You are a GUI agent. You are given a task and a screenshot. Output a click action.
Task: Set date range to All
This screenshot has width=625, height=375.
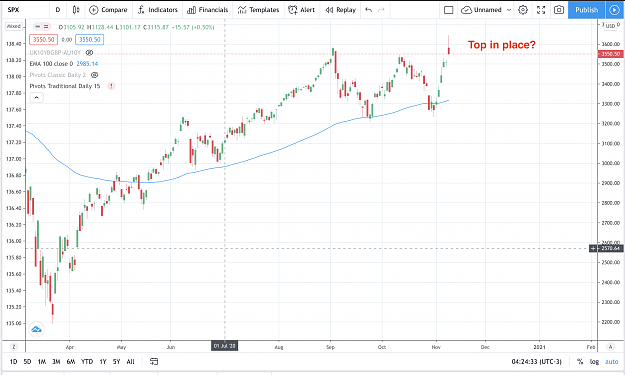point(130,362)
